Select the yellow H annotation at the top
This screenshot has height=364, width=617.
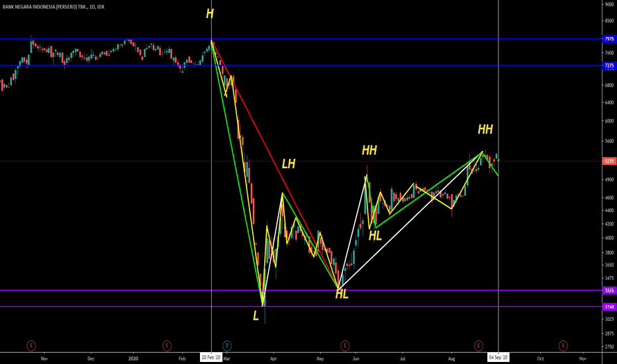(210, 14)
